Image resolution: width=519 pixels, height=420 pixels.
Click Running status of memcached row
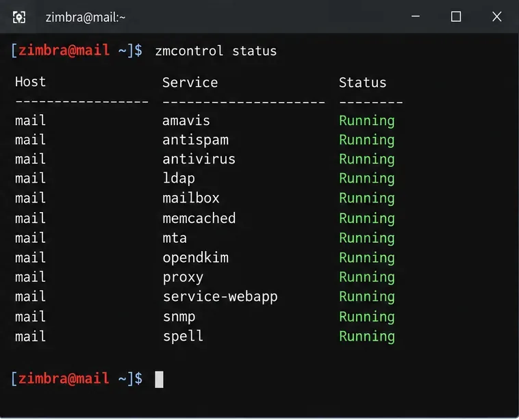pyautogui.click(x=367, y=219)
